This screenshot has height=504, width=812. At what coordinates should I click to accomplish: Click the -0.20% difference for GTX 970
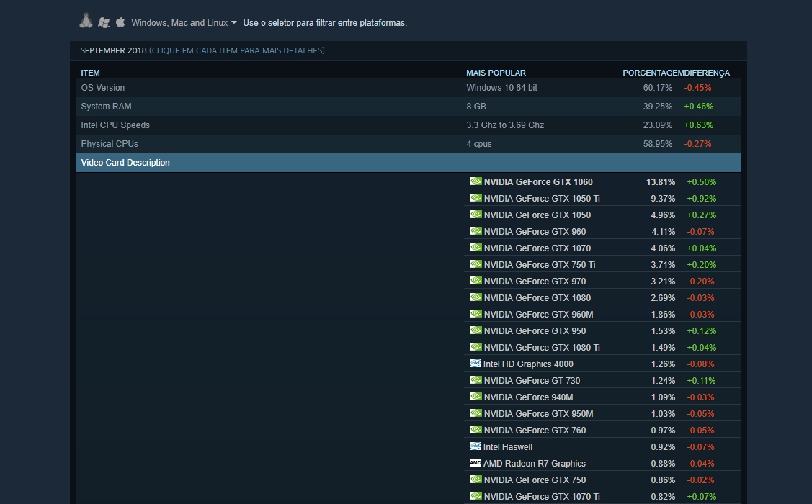coord(700,282)
